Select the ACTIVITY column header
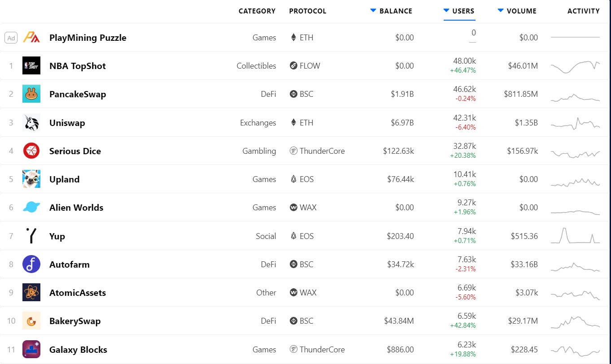Image resolution: width=611 pixels, height=364 pixels. [x=584, y=11]
